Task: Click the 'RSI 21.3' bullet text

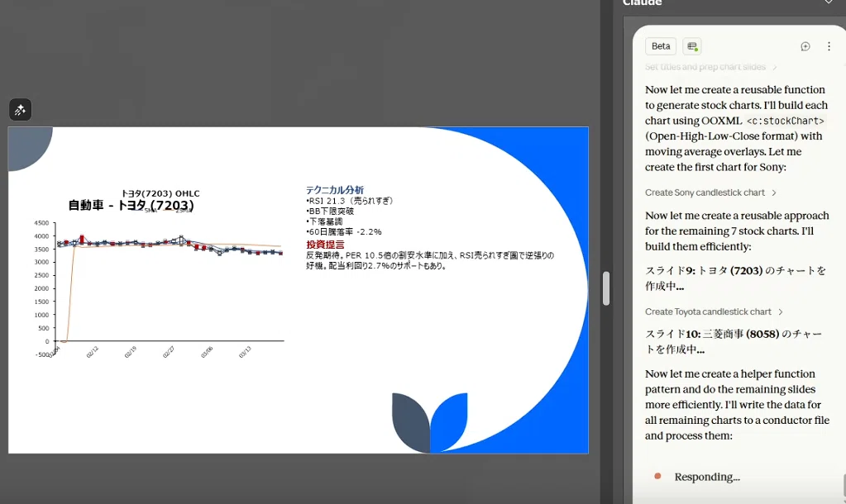Action: [x=350, y=201]
